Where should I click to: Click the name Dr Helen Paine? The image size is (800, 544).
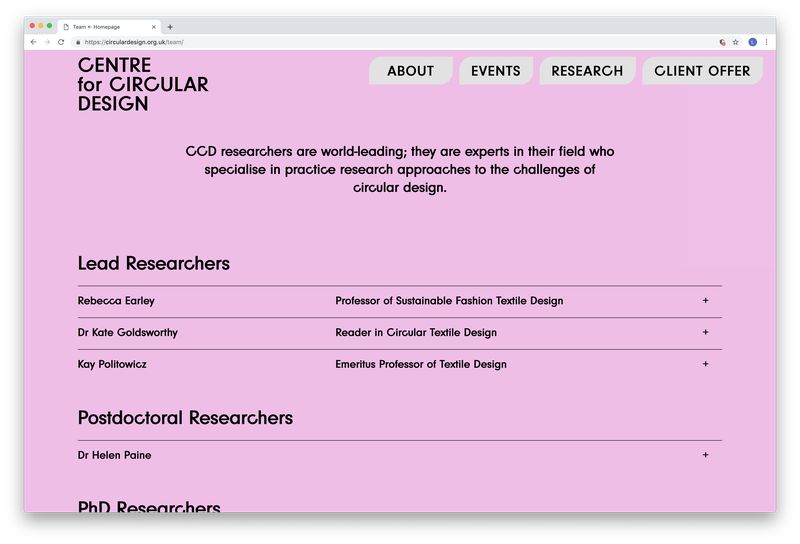[x=114, y=455]
